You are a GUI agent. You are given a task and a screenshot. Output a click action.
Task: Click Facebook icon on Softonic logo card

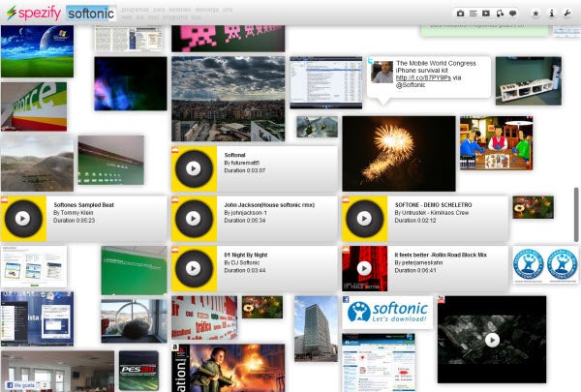coord(346,299)
